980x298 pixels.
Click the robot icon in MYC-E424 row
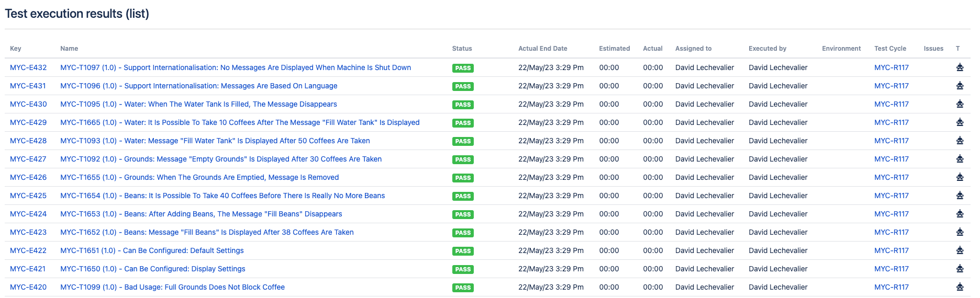pos(960,214)
